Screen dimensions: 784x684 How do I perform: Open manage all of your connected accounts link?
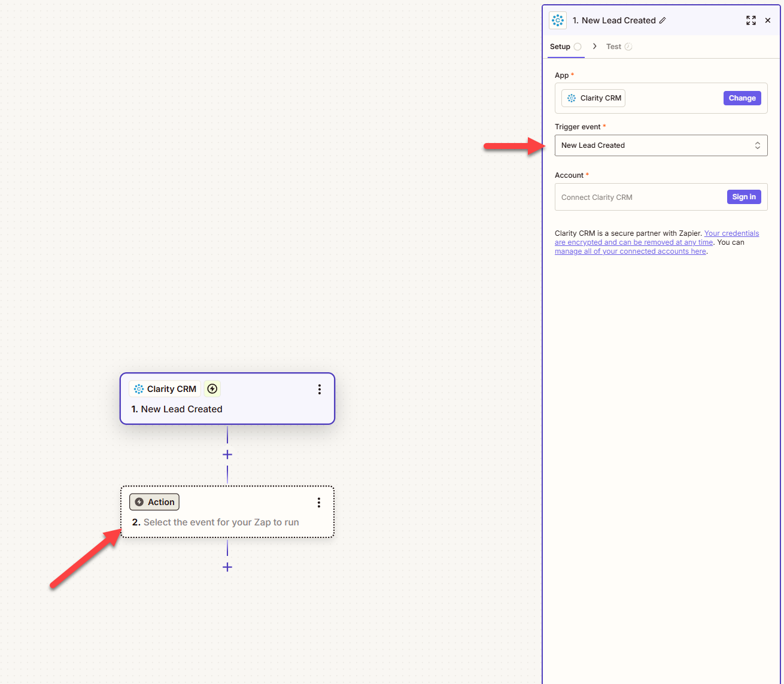coord(630,251)
